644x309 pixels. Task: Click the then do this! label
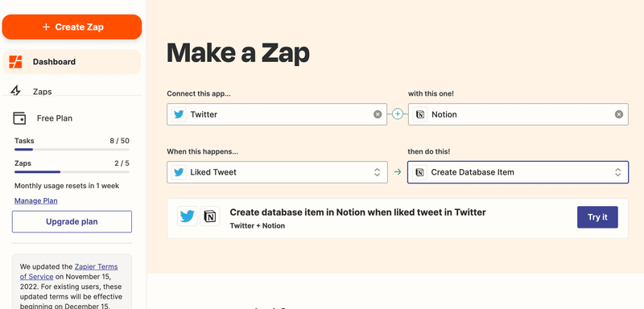point(429,152)
